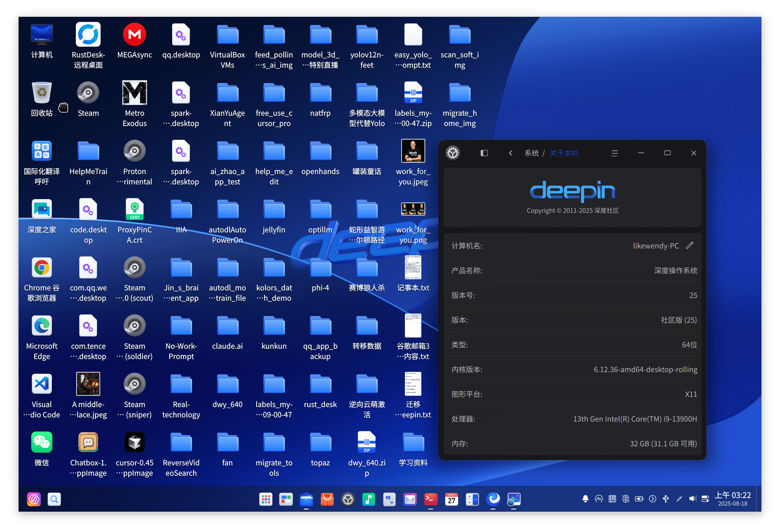Open the file manager in the dock
Viewport: 780px width, 532px height.
click(x=307, y=499)
